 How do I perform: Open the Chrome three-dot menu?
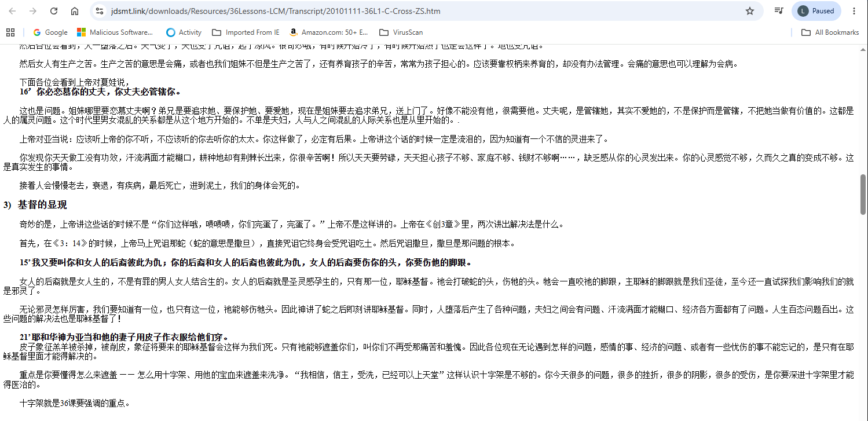click(x=854, y=11)
